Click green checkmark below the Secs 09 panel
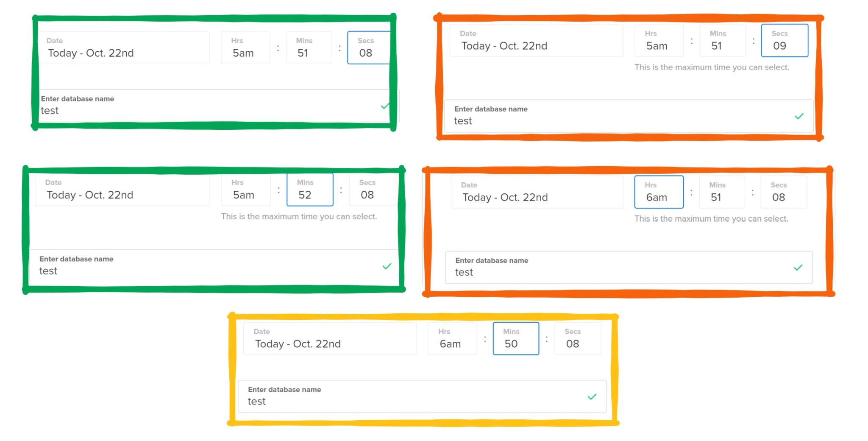The height and width of the screenshot is (441, 868). click(799, 116)
